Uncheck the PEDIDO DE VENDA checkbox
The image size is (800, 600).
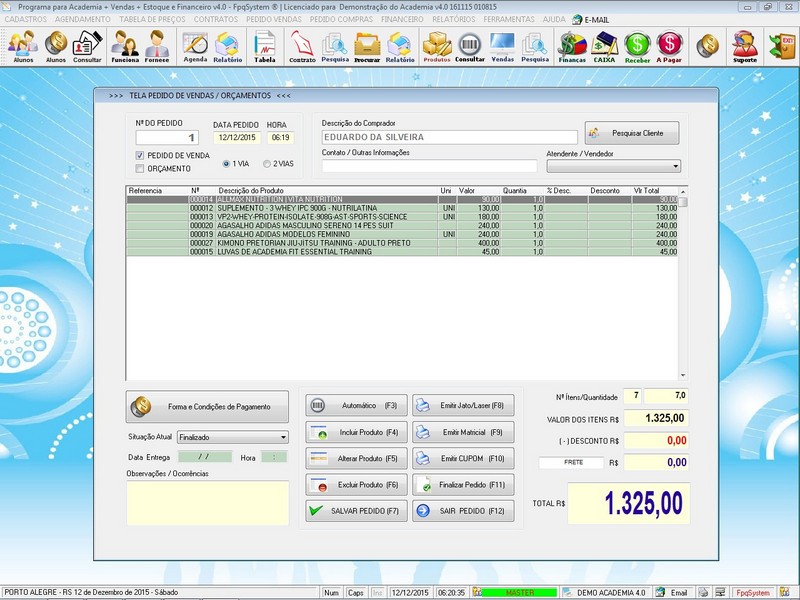click(140, 156)
